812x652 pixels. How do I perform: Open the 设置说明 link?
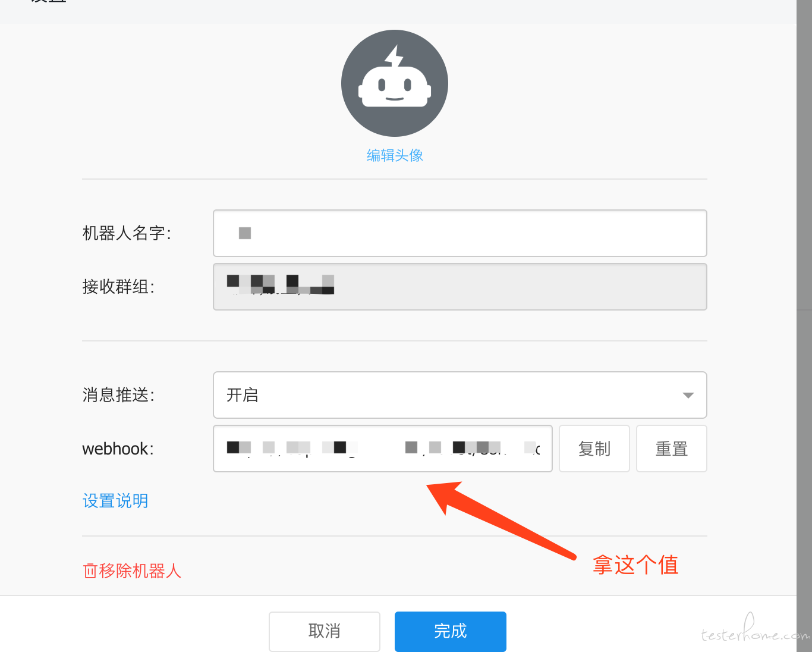pyautogui.click(x=115, y=501)
